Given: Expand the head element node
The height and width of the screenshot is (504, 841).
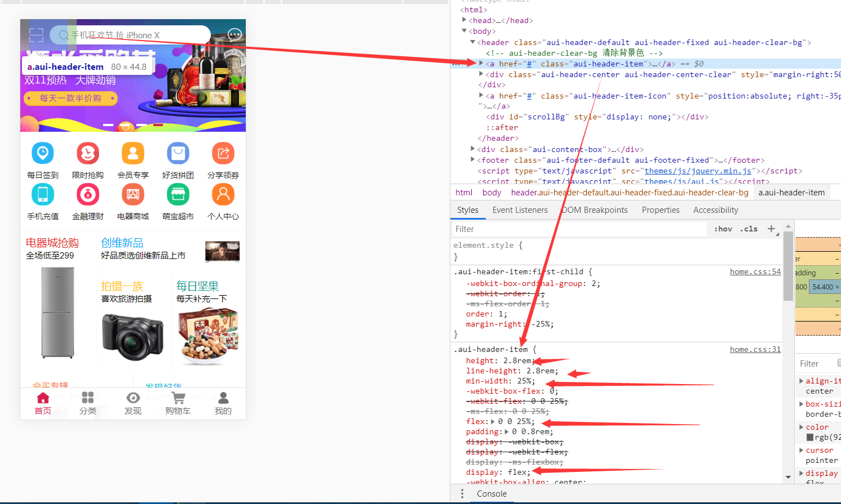Looking at the screenshot, I should point(464,20).
